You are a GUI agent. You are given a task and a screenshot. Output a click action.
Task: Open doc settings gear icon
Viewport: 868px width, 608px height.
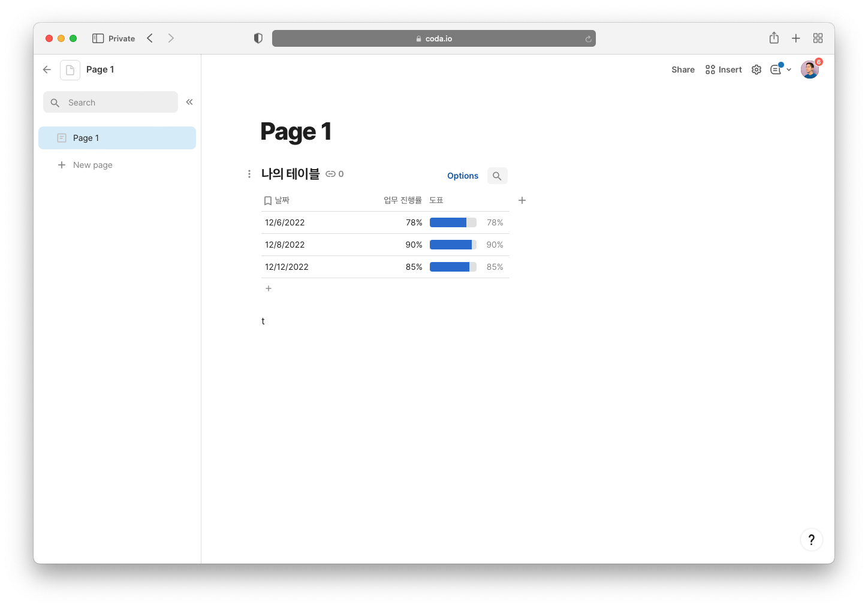[x=757, y=70]
